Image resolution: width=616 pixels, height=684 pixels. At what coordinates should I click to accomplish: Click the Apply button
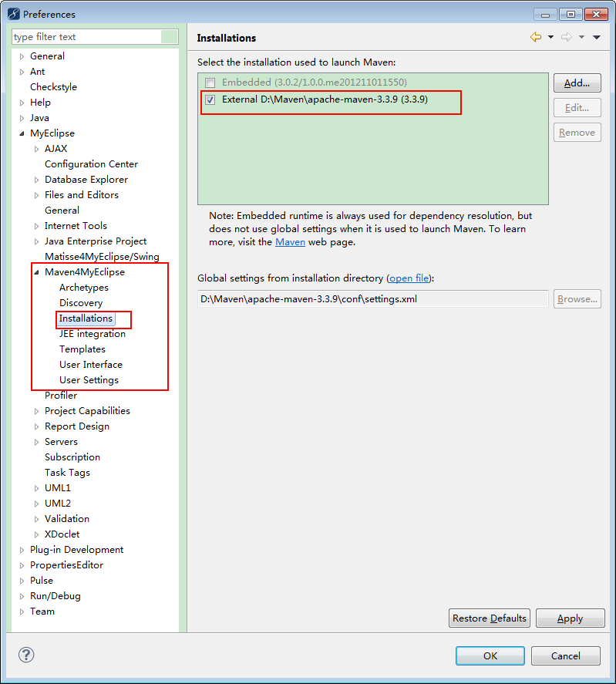pos(571,618)
